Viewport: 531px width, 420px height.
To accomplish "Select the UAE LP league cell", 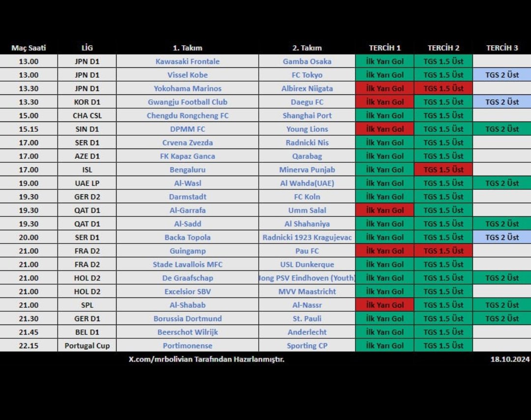I will tap(87, 183).
